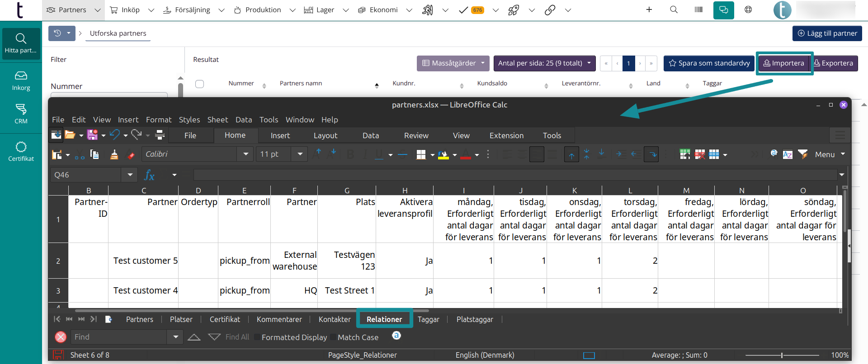Expand the Find field history dropdown
This screenshot has height=364, width=868.
coord(175,337)
